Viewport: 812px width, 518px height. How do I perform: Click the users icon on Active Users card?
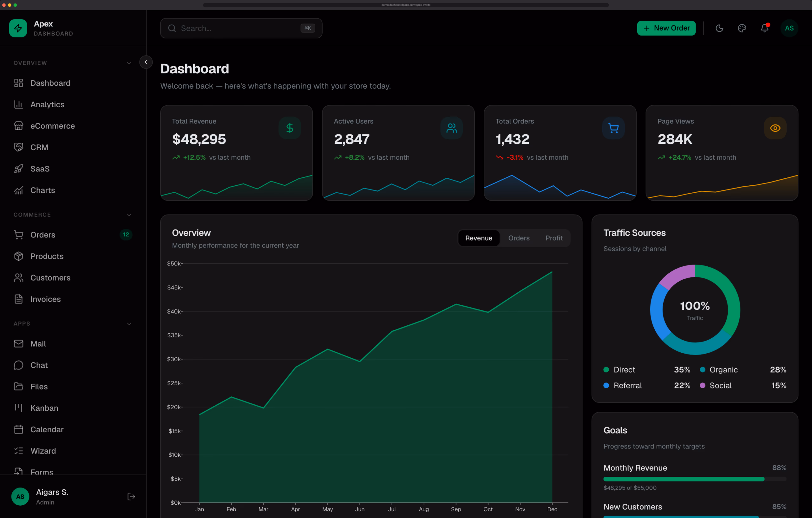452,128
